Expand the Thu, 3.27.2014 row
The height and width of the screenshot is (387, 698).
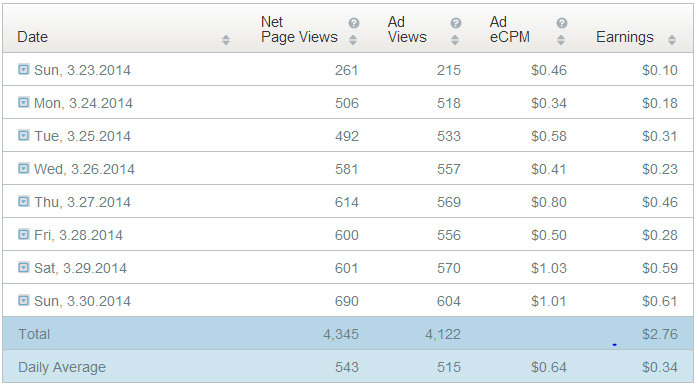(24, 201)
